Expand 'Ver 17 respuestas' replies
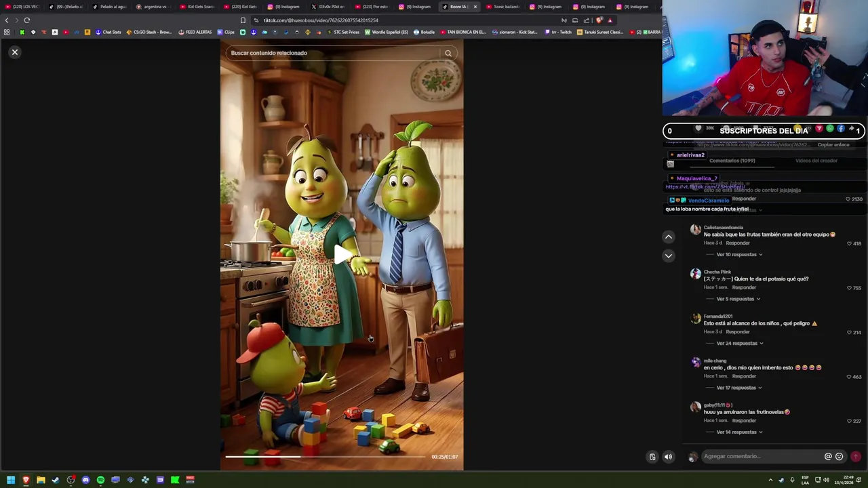This screenshot has width=868, height=488. coord(739,388)
